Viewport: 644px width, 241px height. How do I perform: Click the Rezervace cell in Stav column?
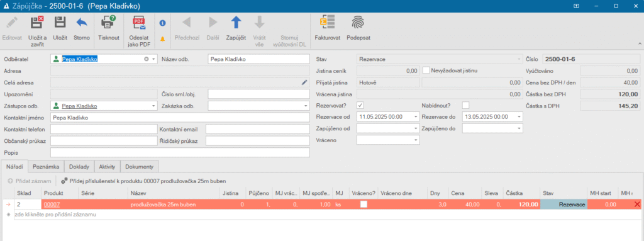click(564, 205)
